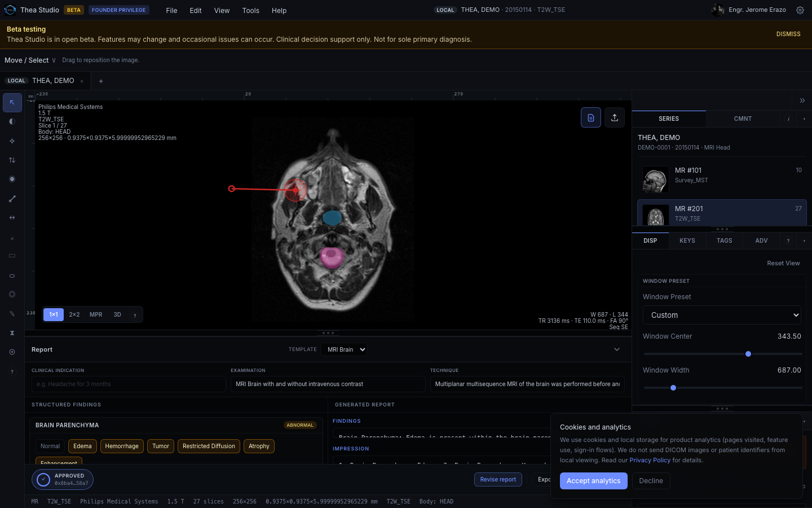Open the toolbar help question mark
The height and width of the screenshot is (508, 812).
click(x=12, y=371)
